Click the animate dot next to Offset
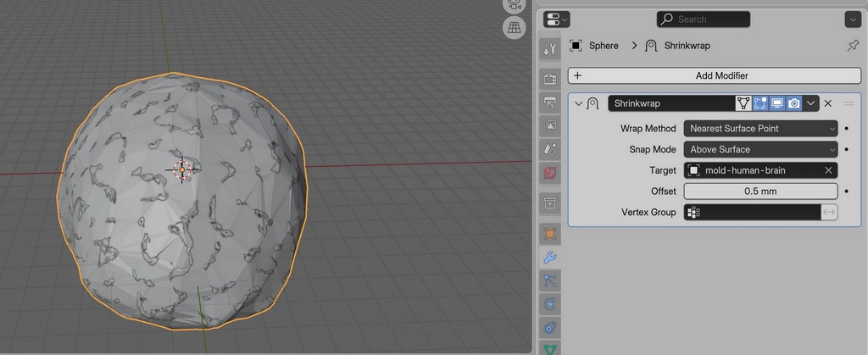The height and width of the screenshot is (355, 868). click(847, 191)
